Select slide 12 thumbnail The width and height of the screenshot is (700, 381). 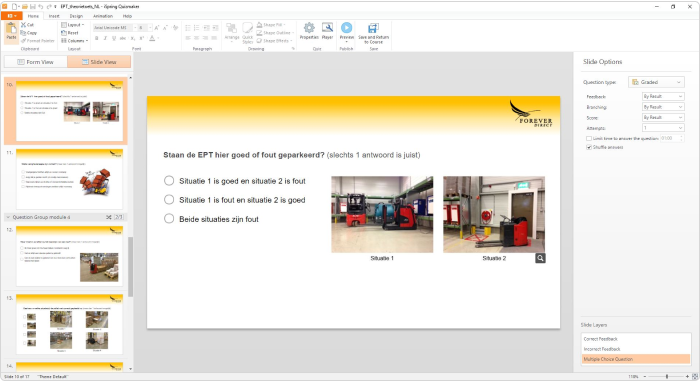[69, 256]
